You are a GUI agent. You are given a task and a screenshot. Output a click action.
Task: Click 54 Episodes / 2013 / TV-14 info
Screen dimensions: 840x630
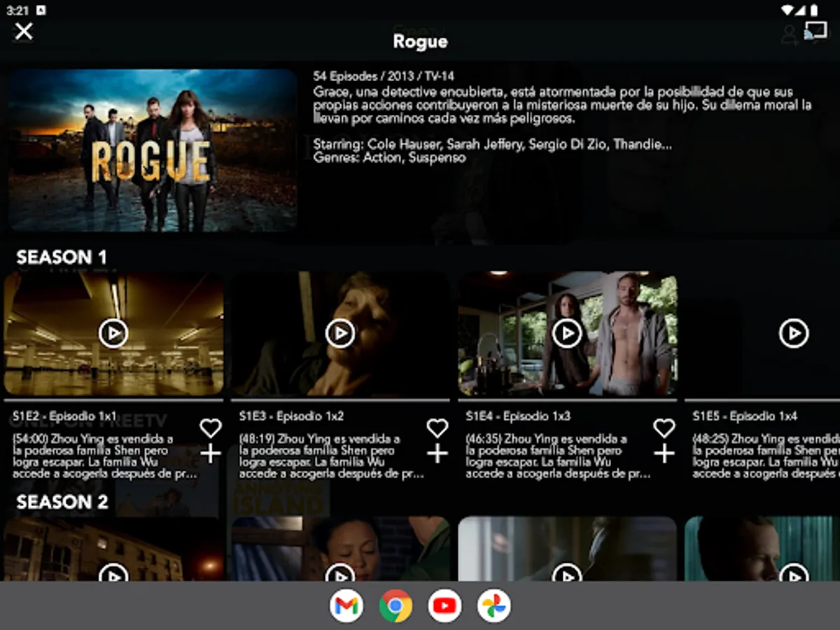click(384, 76)
